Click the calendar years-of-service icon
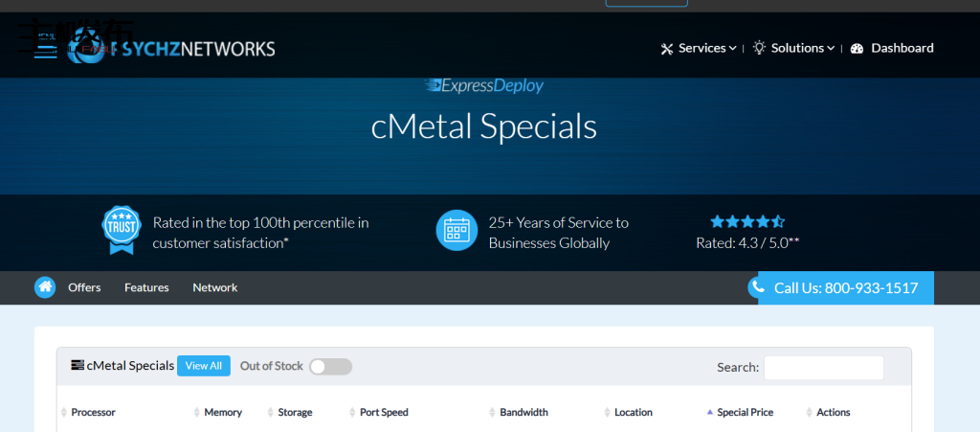 point(457,231)
